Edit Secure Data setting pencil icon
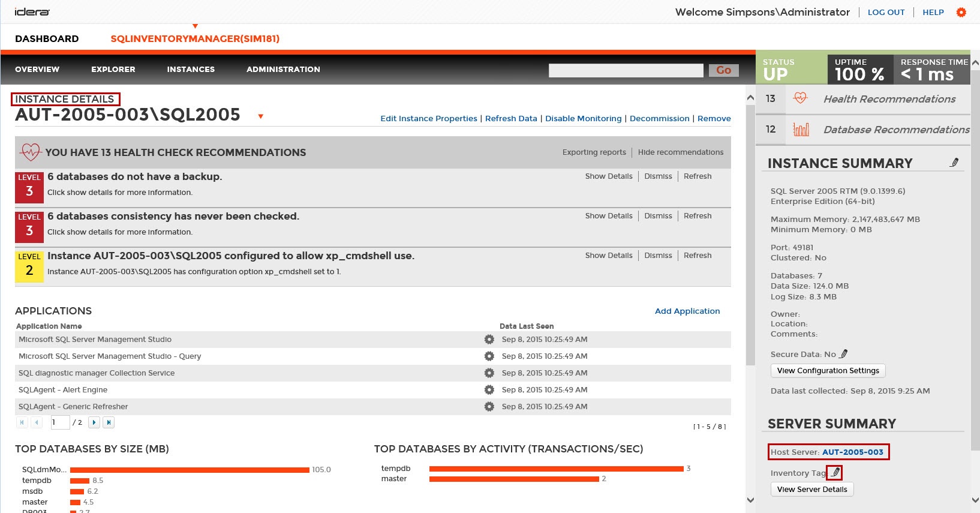This screenshot has width=980, height=513. click(x=843, y=354)
